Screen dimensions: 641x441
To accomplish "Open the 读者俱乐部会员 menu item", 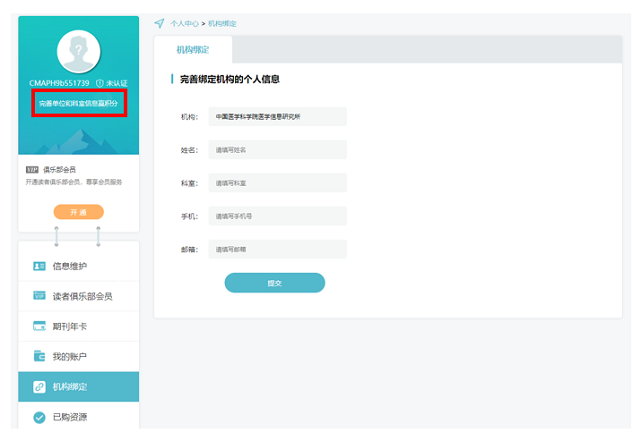I will (78, 296).
